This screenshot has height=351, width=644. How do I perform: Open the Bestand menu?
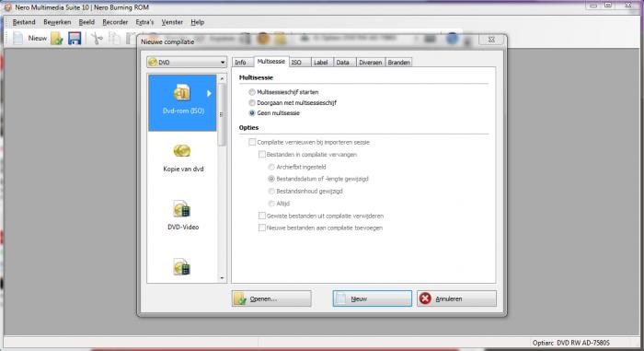24,22
